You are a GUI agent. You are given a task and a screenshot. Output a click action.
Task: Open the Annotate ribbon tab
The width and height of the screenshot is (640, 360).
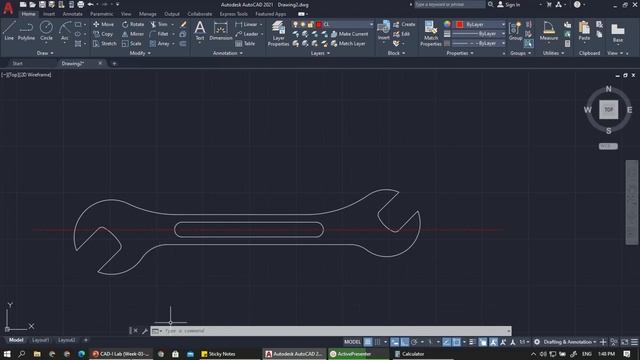click(73, 14)
